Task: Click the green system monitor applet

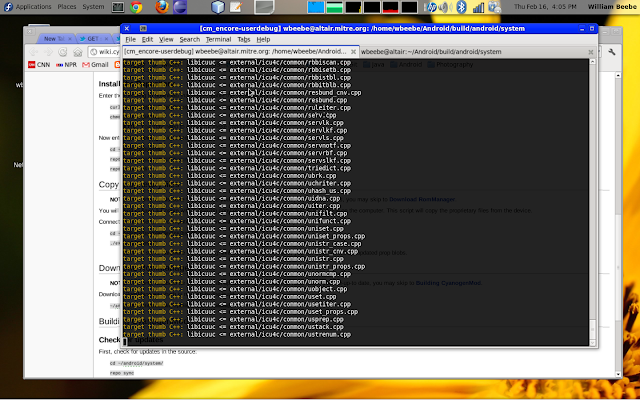Action: (x=334, y=7)
